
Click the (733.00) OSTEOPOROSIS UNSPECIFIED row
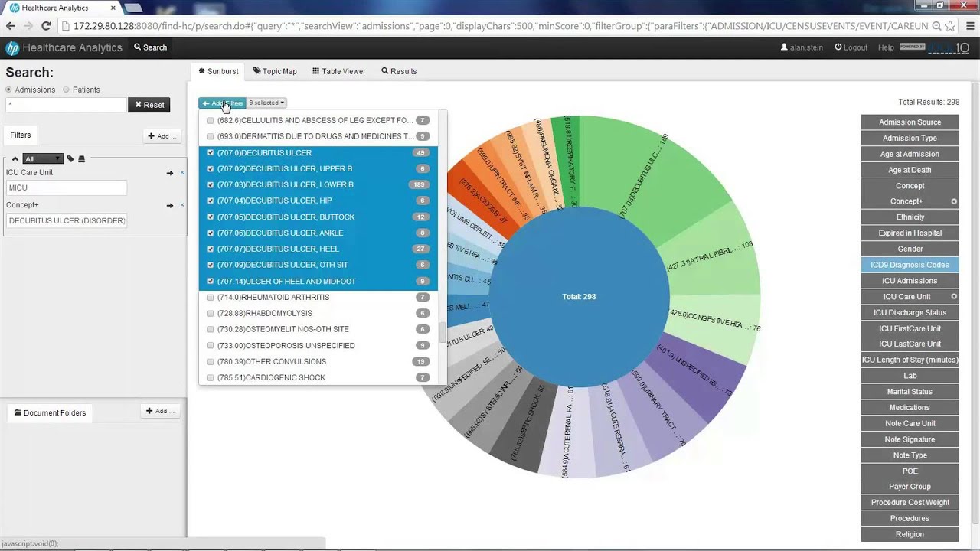point(318,345)
